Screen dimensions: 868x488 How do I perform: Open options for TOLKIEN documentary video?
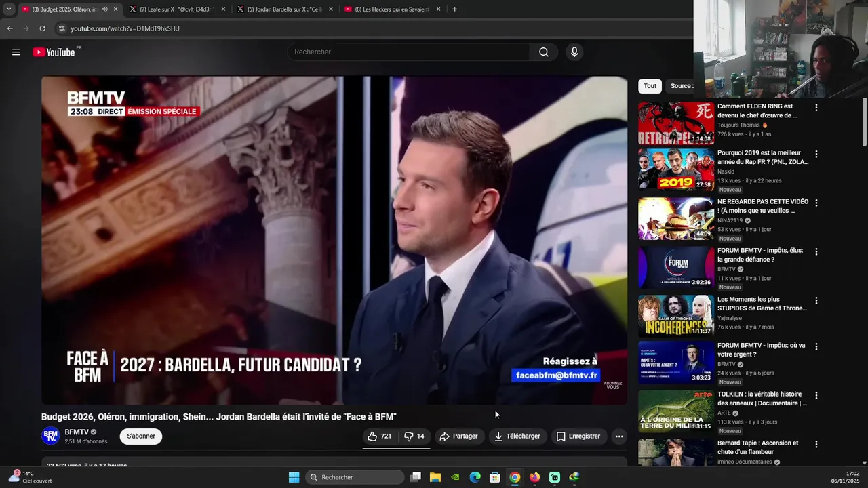click(x=816, y=395)
